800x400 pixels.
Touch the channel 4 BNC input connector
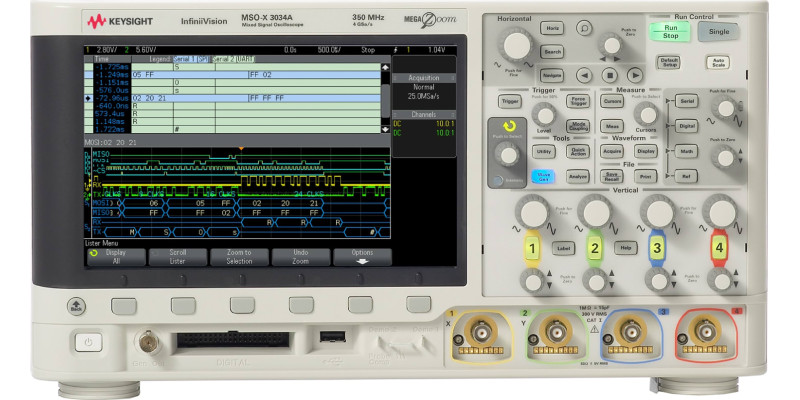[x=706, y=332]
